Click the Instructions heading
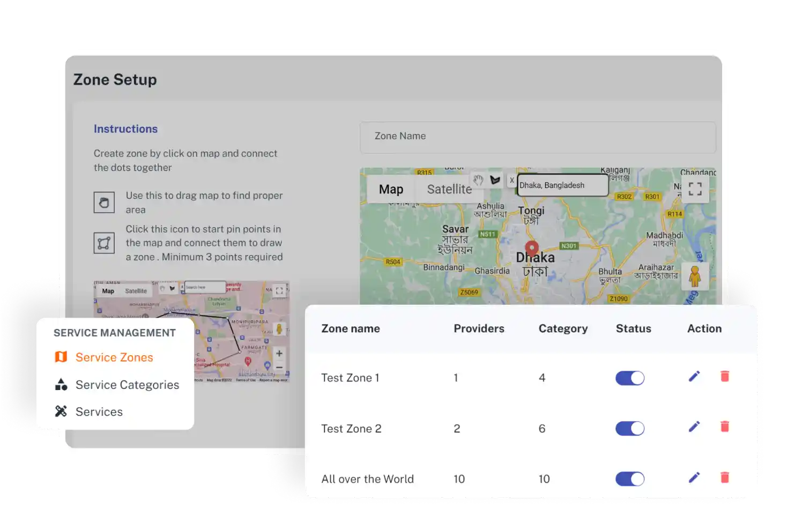This screenshot has width=787, height=532. click(x=125, y=129)
